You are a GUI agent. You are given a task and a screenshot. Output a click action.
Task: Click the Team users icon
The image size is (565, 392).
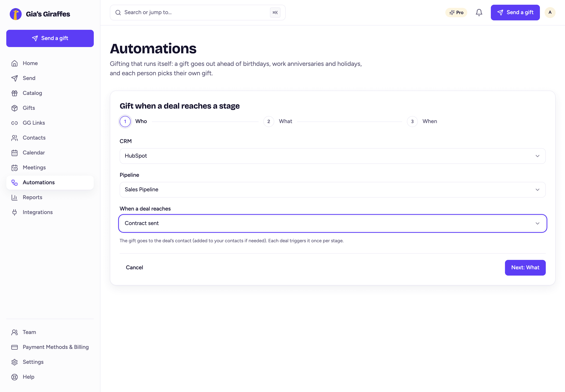click(15, 332)
